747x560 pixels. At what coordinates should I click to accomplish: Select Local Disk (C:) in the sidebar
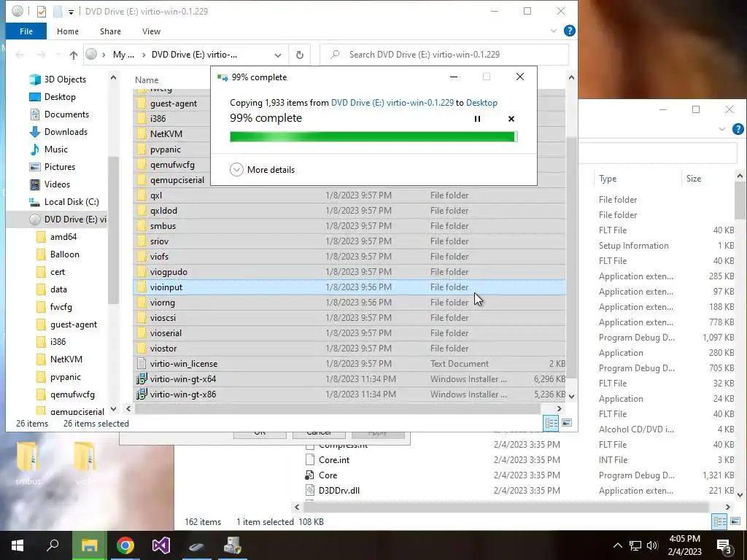pos(71,202)
